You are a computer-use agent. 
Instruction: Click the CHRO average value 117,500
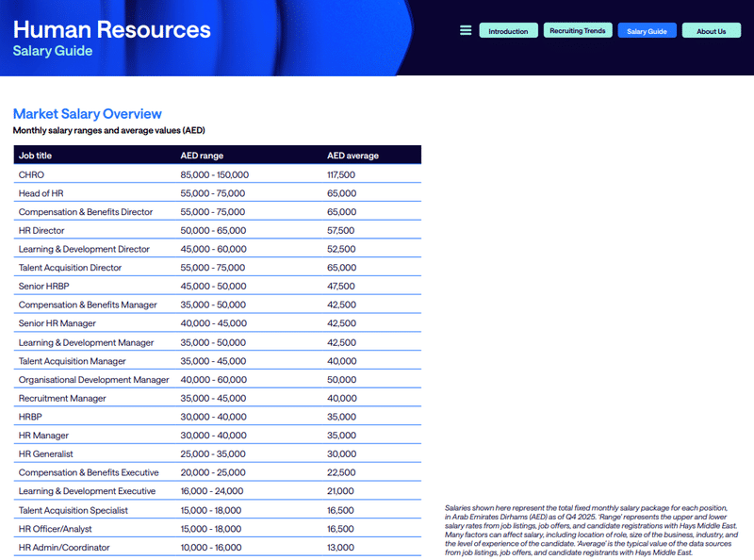341,174
